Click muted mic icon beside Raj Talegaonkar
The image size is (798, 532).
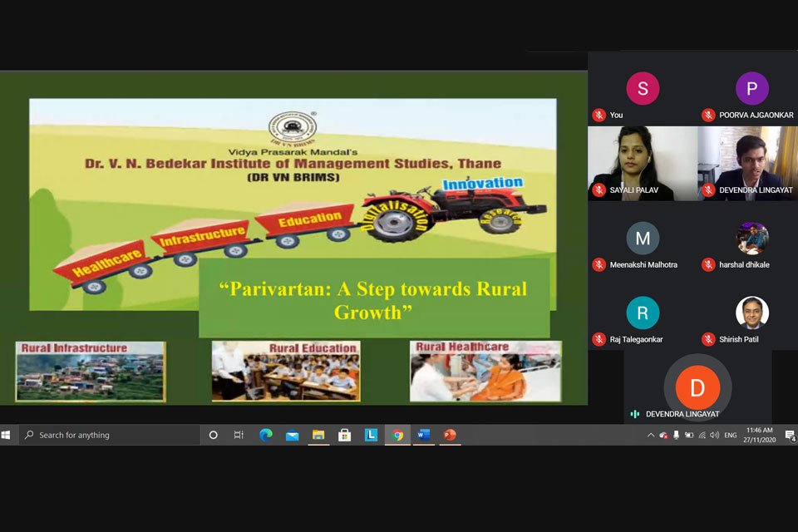(x=599, y=339)
